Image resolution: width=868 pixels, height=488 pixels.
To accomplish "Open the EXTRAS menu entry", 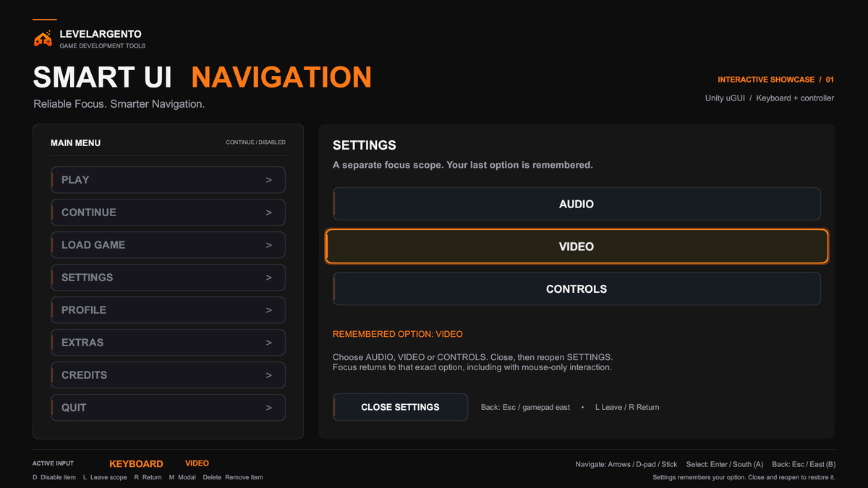I will (x=168, y=343).
